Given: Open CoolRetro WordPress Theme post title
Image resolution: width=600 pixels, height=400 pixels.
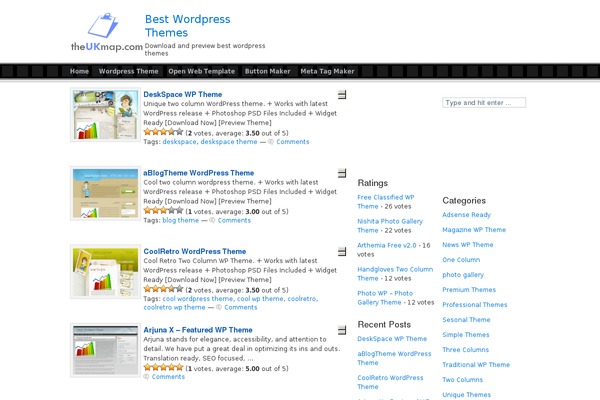Looking at the screenshot, I should coord(194,251).
